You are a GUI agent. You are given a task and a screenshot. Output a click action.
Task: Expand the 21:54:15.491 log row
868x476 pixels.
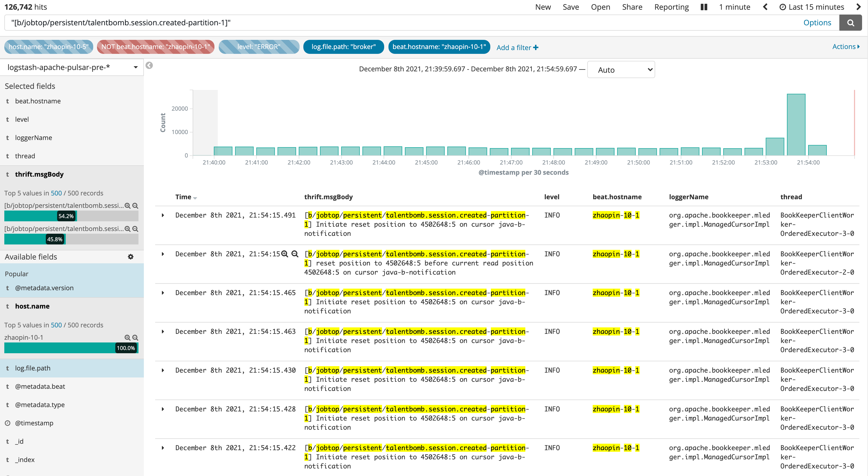(x=163, y=215)
